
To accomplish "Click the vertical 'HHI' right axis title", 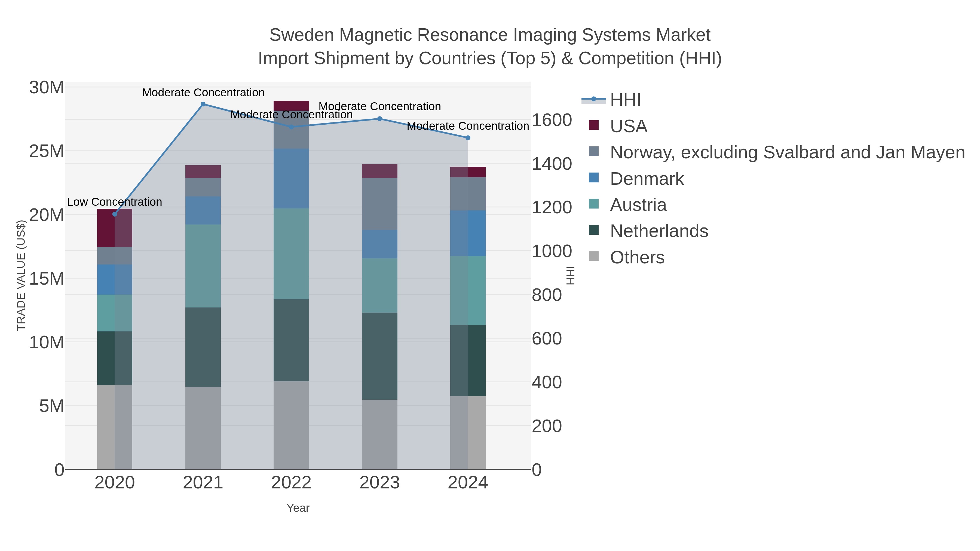I will click(x=570, y=276).
